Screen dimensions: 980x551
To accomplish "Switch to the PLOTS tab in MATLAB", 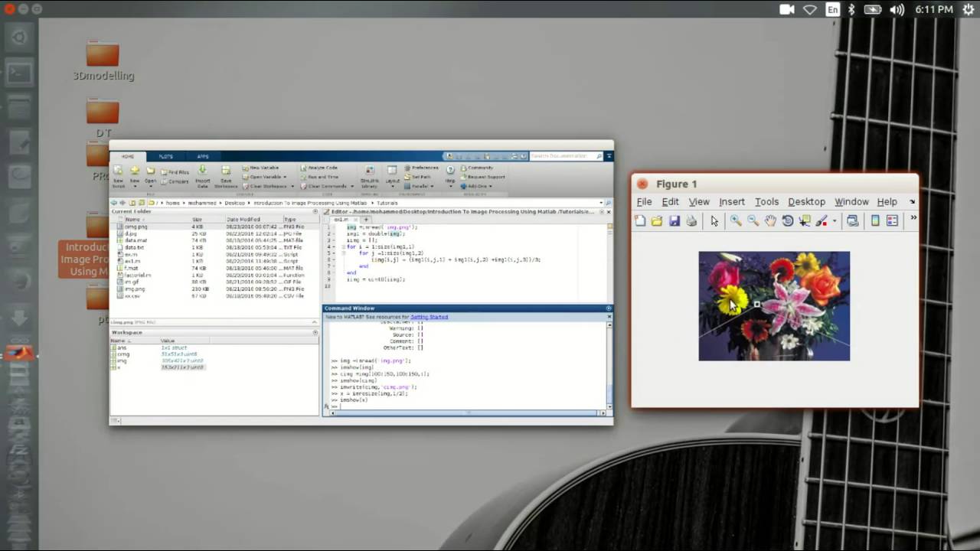I will [x=165, y=156].
